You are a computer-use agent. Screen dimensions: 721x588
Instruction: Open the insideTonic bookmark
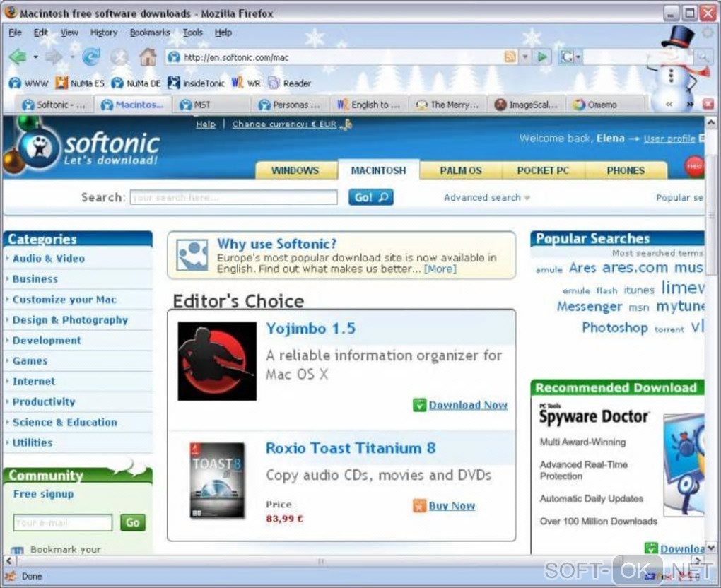tap(197, 83)
